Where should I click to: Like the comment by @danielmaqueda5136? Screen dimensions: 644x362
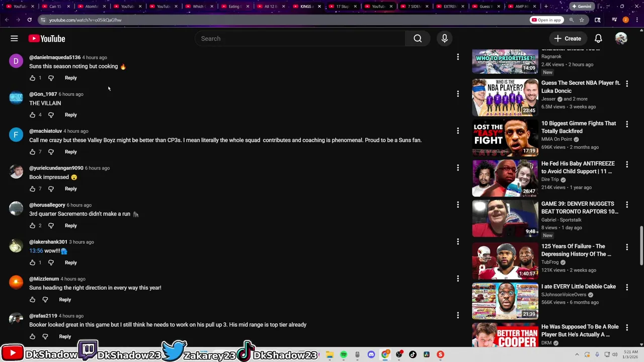pyautogui.click(x=32, y=78)
